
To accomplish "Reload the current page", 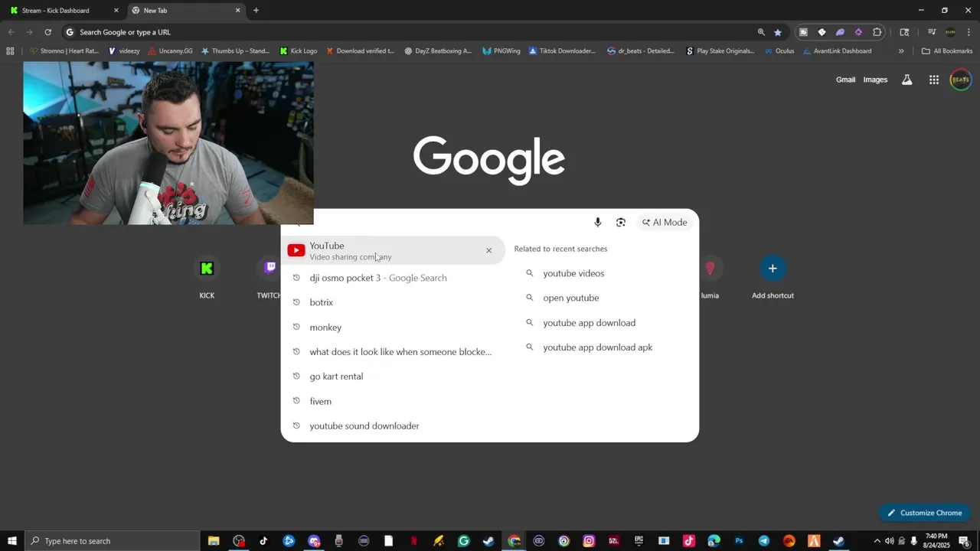I will [x=47, y=32].
